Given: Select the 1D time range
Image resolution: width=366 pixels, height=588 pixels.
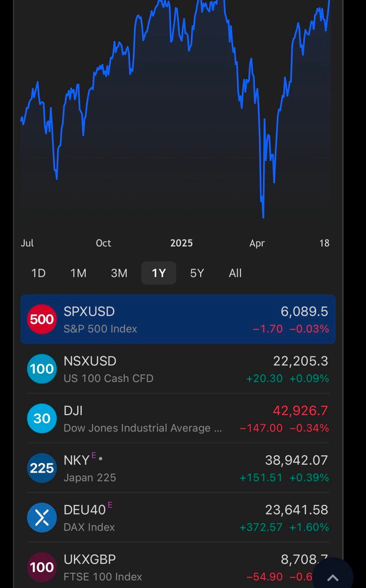Looking at the screenshot, I should coord(39,273).
